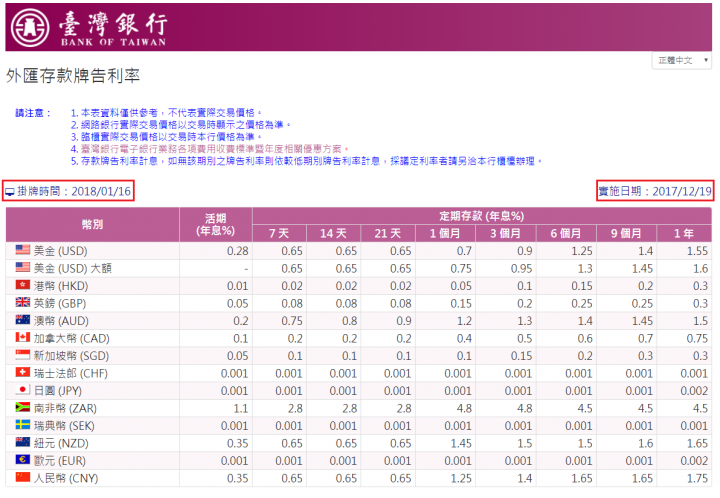Click the British flag next to 英鎊 (GBP)

click(23, 302)
